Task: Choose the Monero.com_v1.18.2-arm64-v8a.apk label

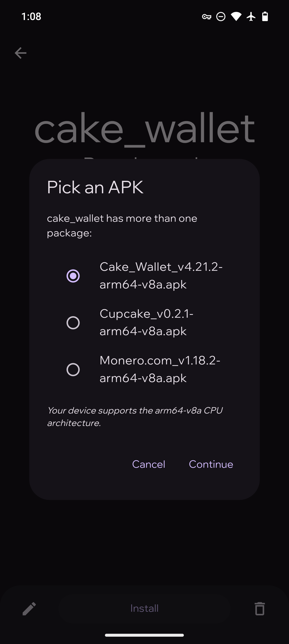Action: point(160,369)
